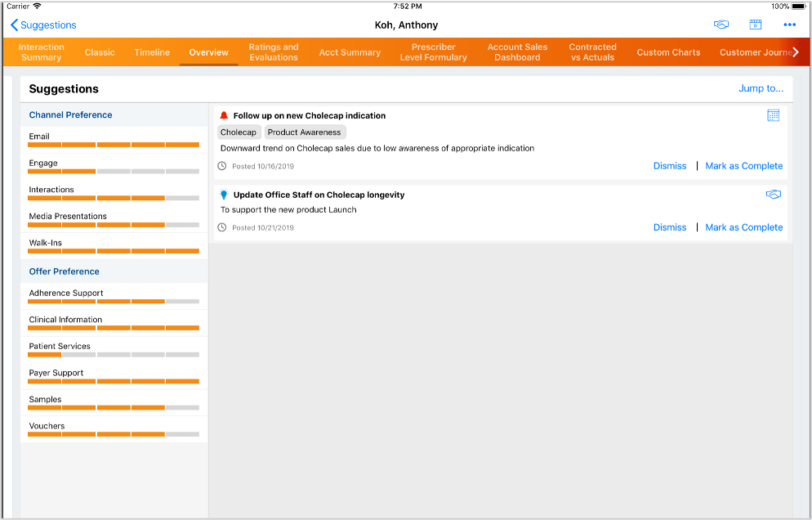This screenshot has height=520, width=812.
Task: Click the lightbulb icon on second suggestion
Action: [x=225, y=195]
